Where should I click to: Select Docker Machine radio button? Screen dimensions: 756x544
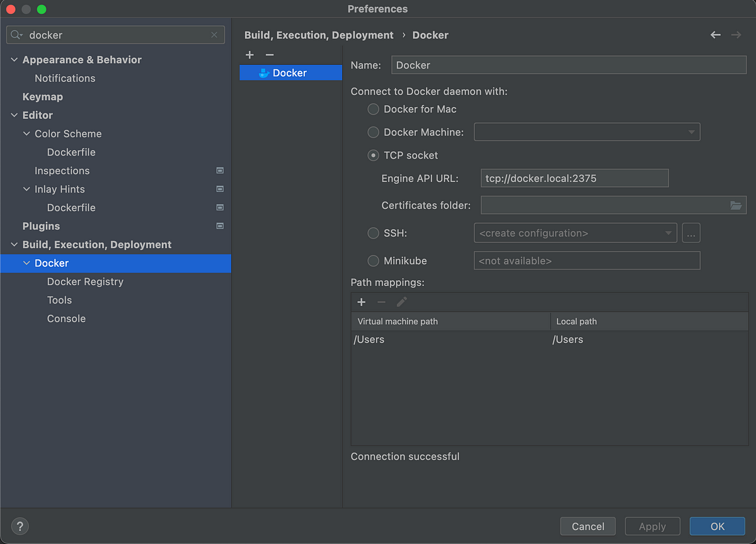(374, 132)
